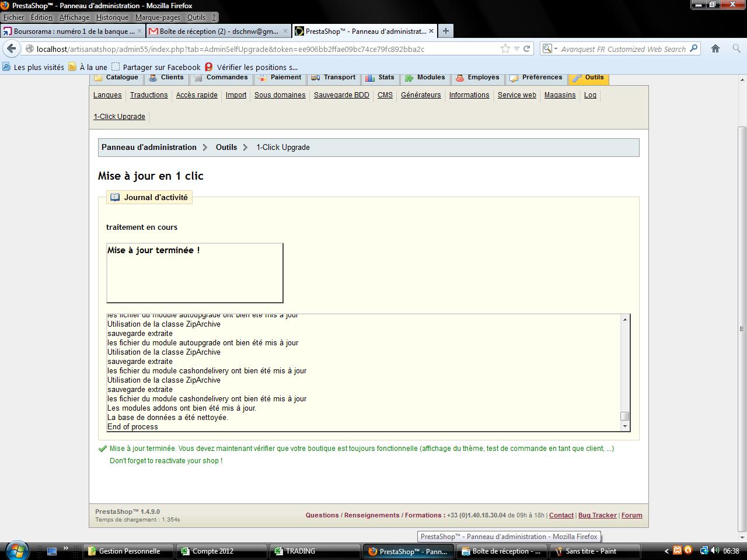Open a new tab with the plus button
Viewport: 747px width, 560px height.
[x=445, y=31]
